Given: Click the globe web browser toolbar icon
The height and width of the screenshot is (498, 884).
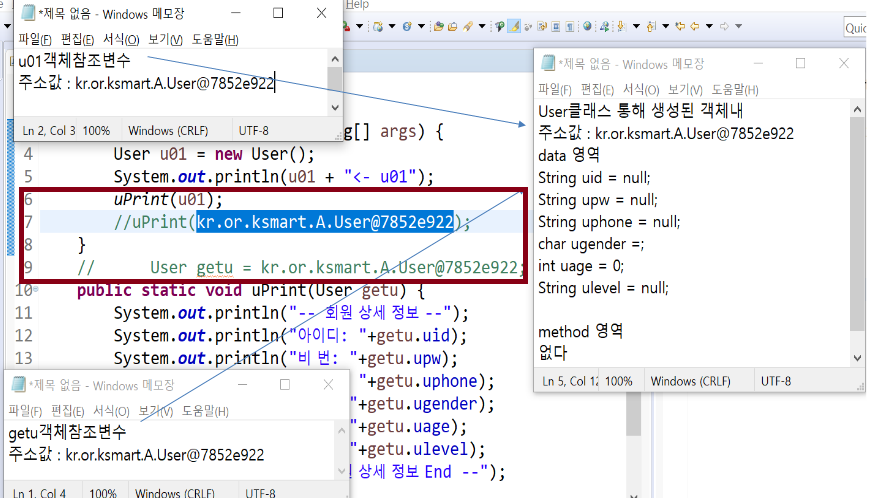Looking at the screenshot, I should click(x=587, y=27).
